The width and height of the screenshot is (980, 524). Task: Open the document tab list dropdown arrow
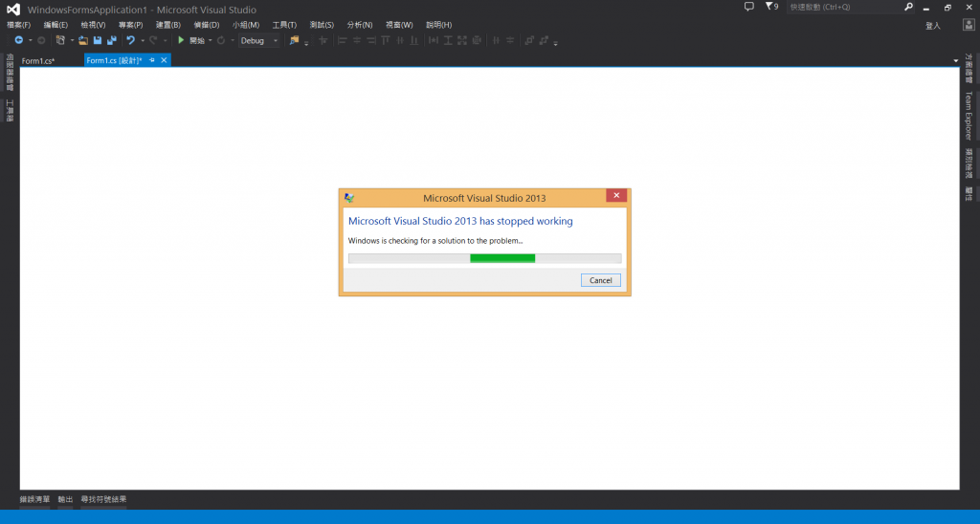[x=956, y=60]
